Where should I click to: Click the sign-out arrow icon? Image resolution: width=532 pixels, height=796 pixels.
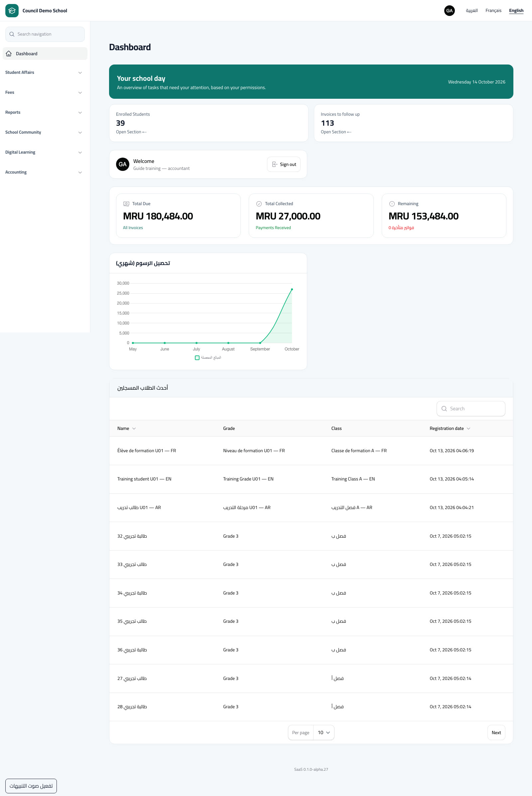pos(275,164)
